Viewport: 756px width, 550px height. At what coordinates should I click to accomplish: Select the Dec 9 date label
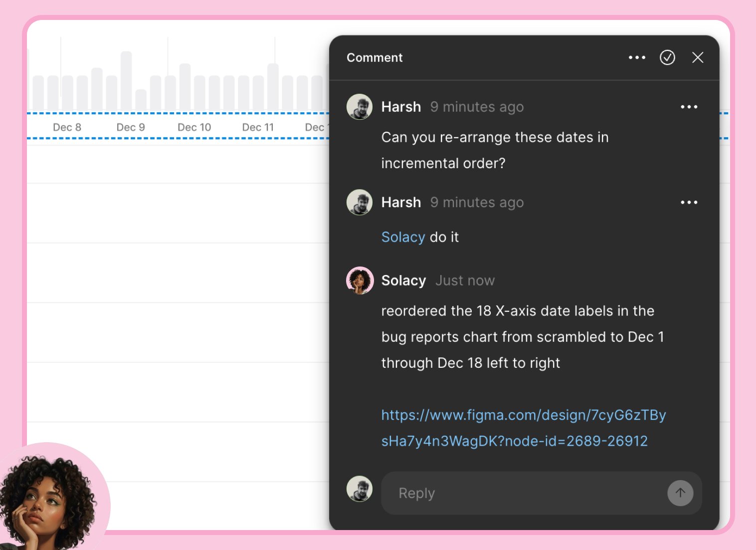click(131, 127)
